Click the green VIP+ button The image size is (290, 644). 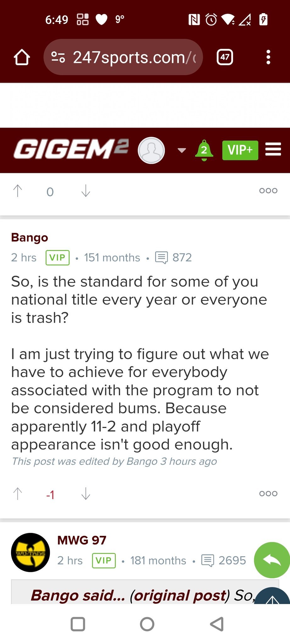(240, 150)
